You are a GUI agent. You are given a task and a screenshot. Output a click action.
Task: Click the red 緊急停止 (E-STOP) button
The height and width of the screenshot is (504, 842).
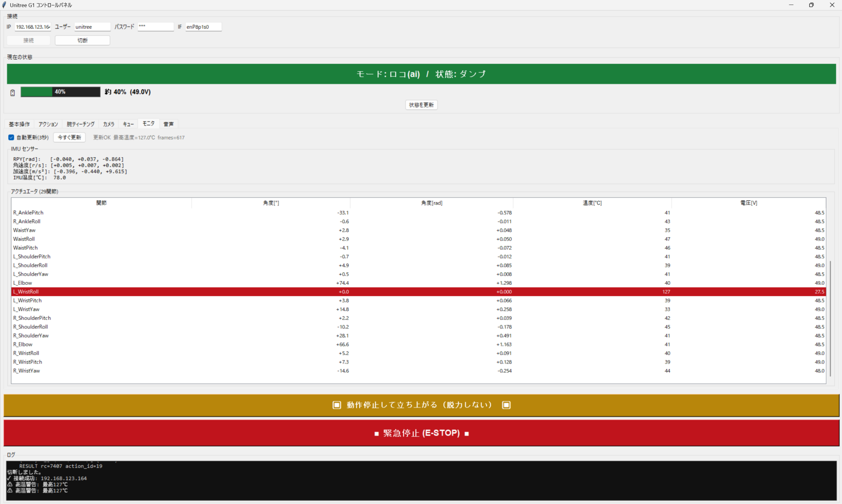tap(421, 433)
